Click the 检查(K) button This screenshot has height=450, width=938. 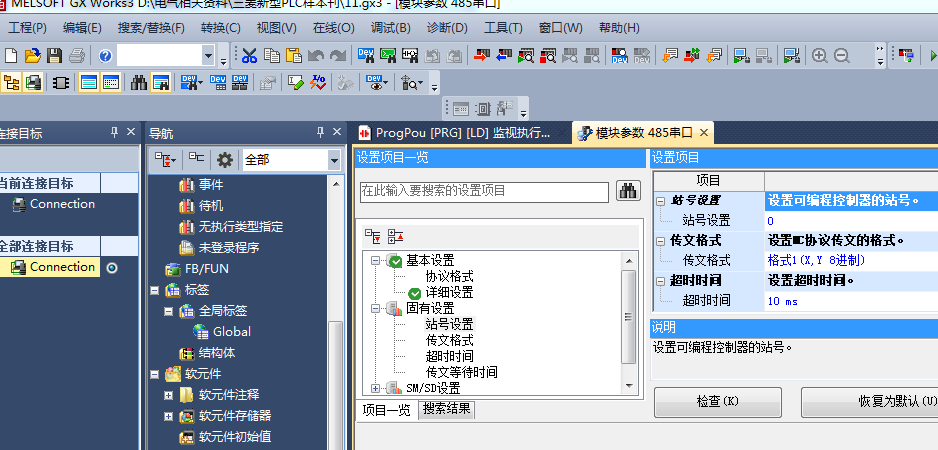click(717, 401)
